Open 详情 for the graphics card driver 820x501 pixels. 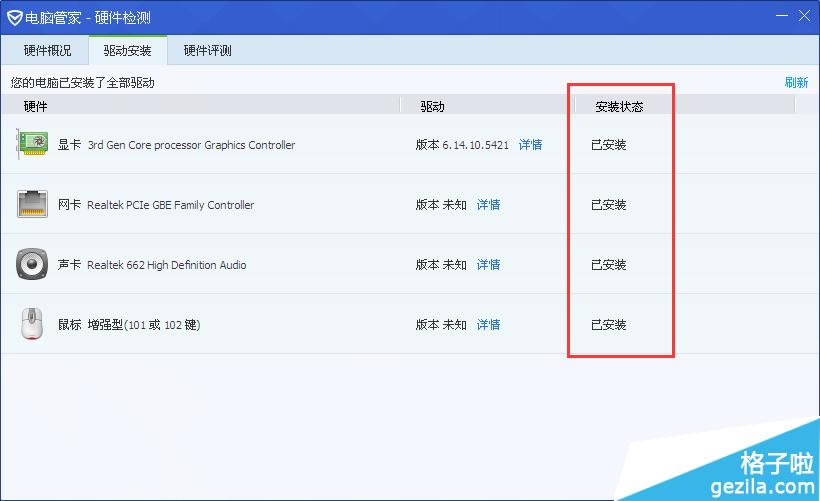pos(530,145)
